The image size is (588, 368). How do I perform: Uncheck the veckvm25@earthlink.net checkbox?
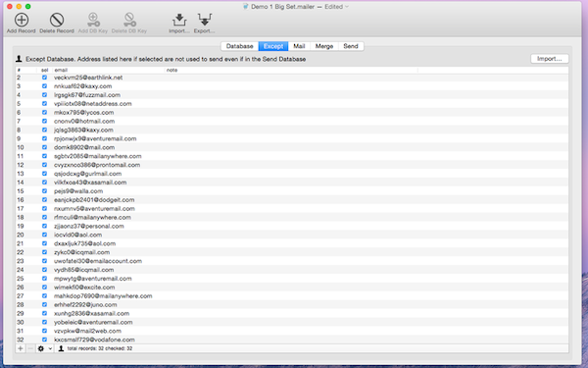click(x=44, y=78)
